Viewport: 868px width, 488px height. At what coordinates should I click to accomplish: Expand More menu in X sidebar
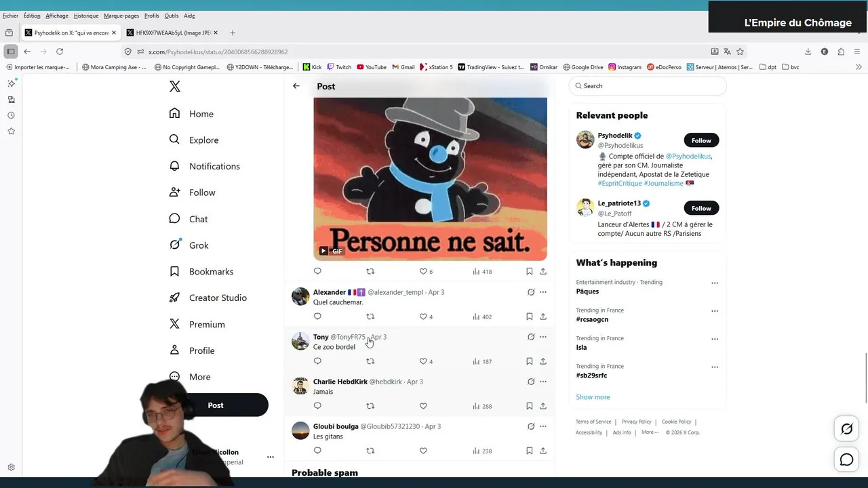tap(190, 377)
